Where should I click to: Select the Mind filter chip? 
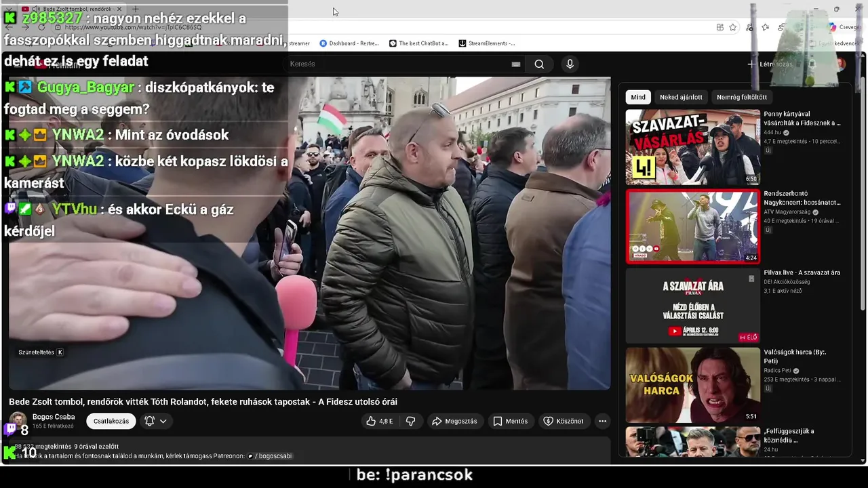tap(638, 97)
